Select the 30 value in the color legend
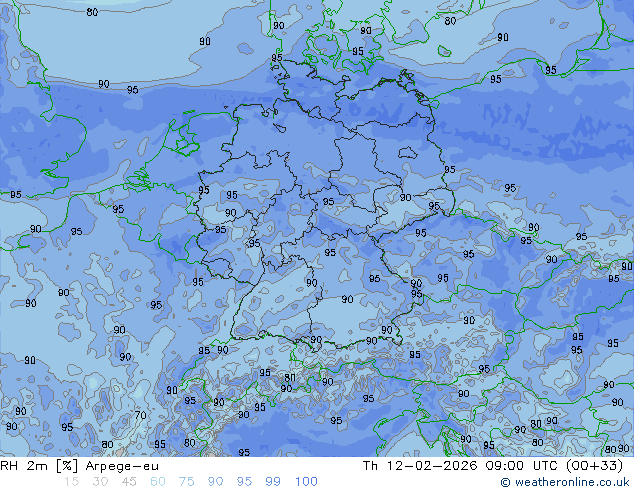The width and height of the screenshot is (634, 490). pyautogui.click(x=100, y=482)
